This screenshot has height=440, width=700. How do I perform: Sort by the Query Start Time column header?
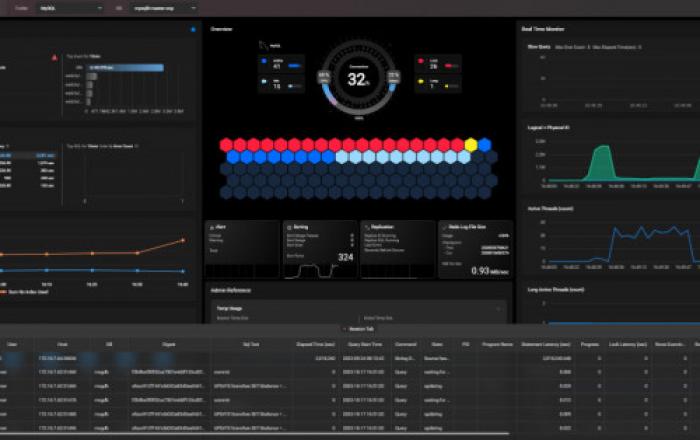click(365, 344)
